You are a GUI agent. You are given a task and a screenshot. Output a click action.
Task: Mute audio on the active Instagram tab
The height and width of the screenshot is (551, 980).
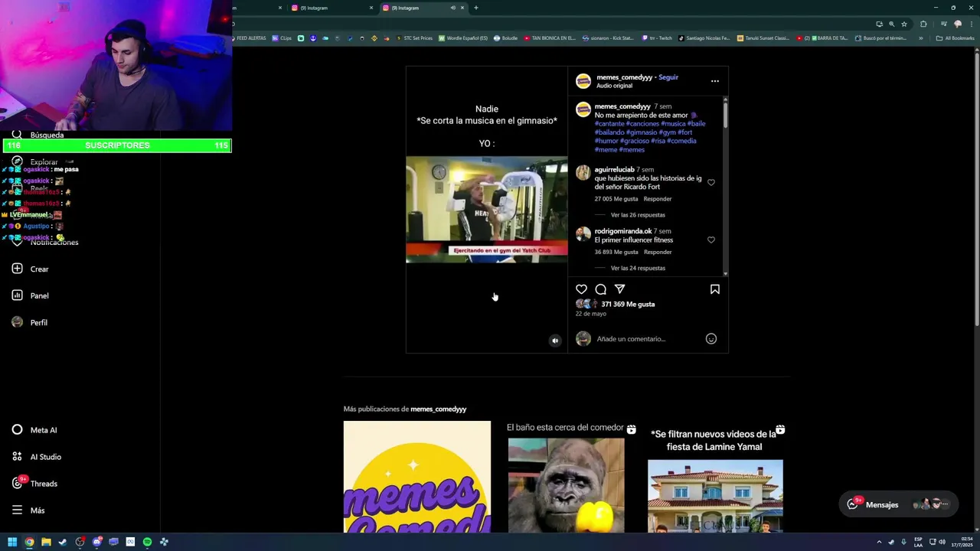pos(452,8)
